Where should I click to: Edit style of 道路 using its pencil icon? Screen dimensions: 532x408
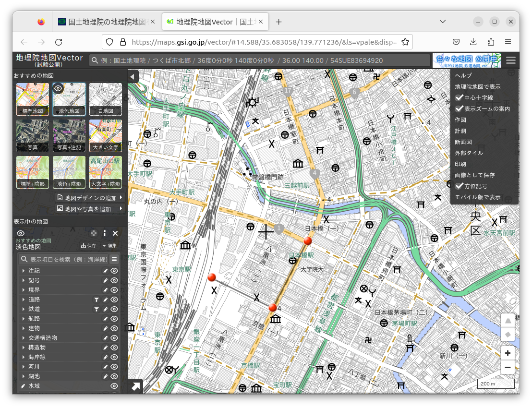click(x=106, y=300)
